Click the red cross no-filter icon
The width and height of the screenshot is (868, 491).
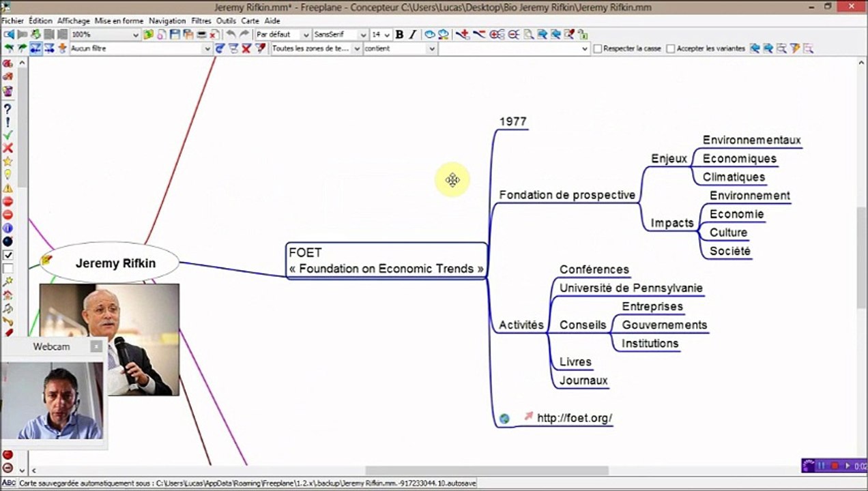tap(246, 48)
